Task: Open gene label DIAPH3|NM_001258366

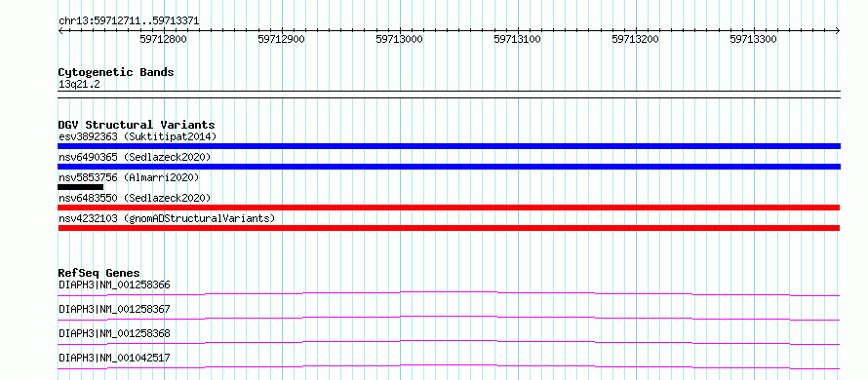Action: (114, 285)
